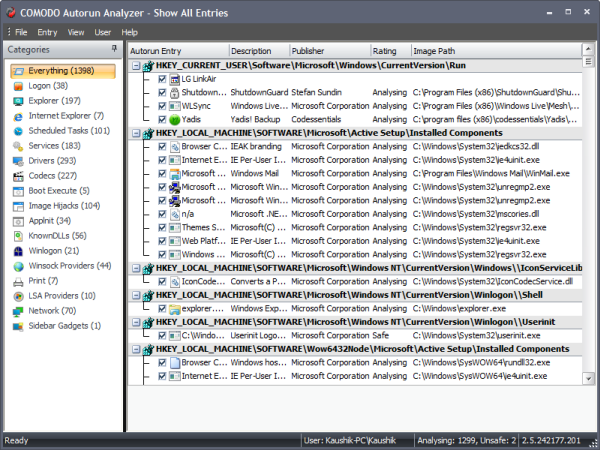This screenshot has width=600, height=450.
Task: Select the Everything category icon
Action: click(19, 71)
